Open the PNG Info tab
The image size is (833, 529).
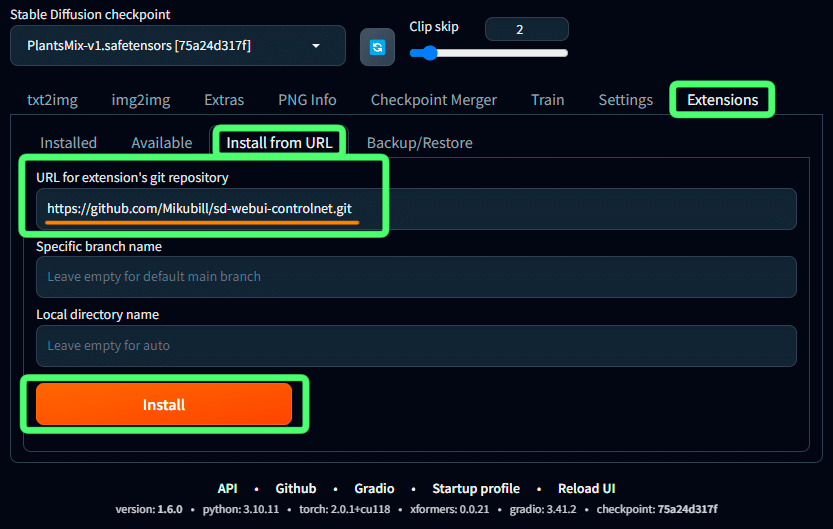tap(307, 100)
